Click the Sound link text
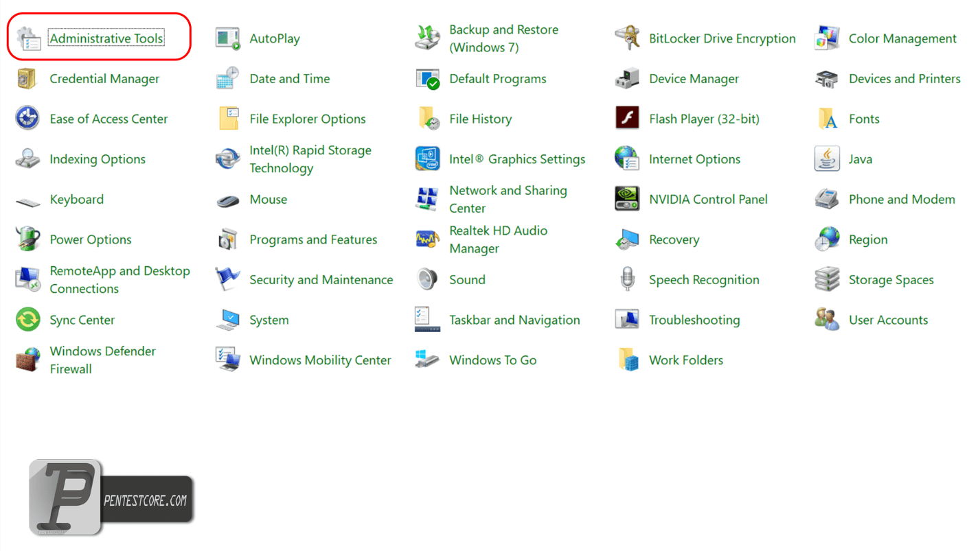This screenshot has width=980, height=551. click(467, 280)
